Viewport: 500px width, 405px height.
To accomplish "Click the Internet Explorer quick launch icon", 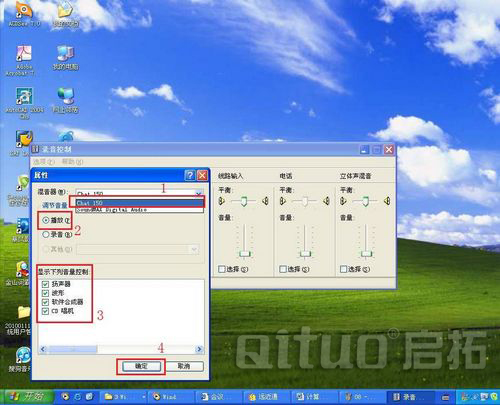I will click(77, 397).
